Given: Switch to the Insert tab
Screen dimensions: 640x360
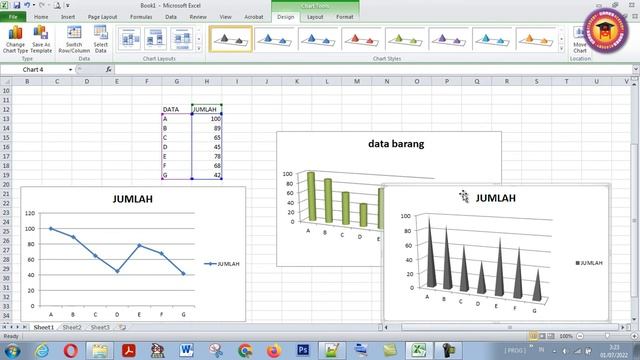Looking at the screenshot, I should tap(68, 17).
